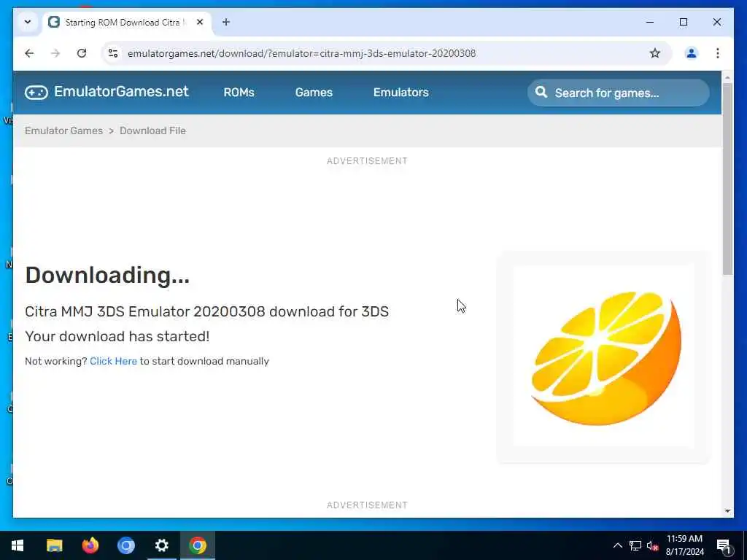Show hidden system tray icons
Screen dimensions: 747x560
click(617, 545)
